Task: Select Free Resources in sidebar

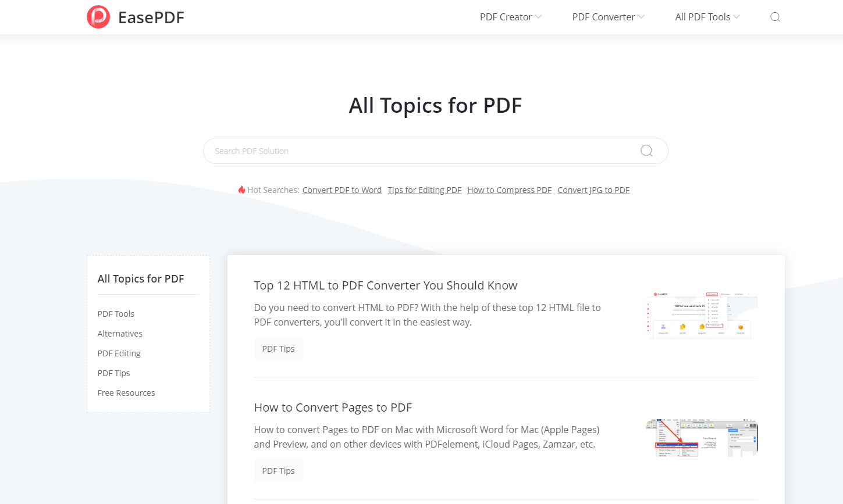Action: pos(126,393)
